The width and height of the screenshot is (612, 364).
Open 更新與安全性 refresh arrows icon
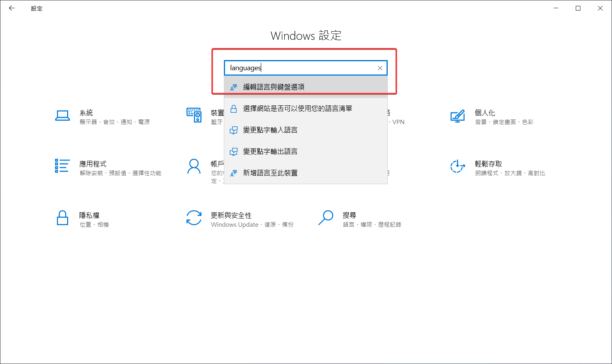coord(194,218)
